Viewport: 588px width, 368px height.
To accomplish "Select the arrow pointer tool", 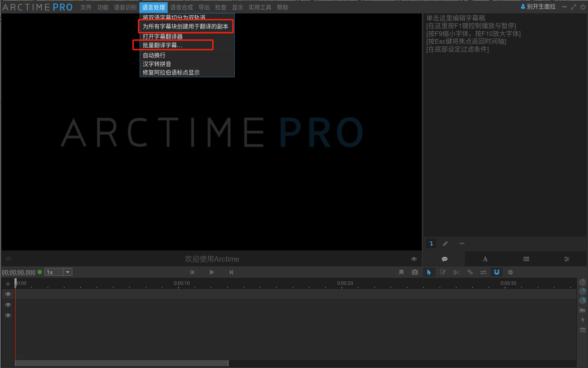I will [429, 272].
